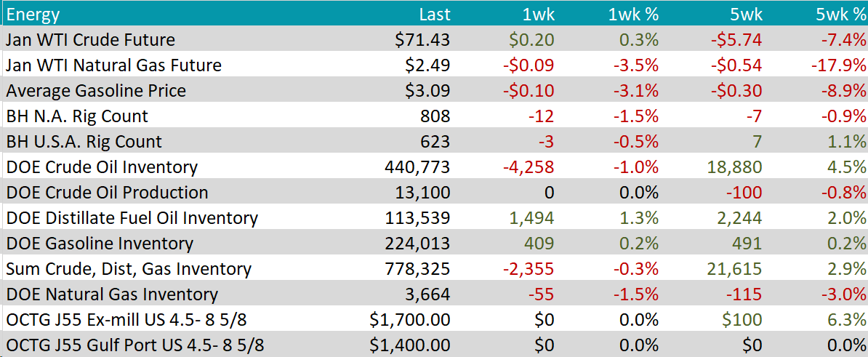Select the Last column header
The width and height of the screenshot is (868, 357).
coord(435,15)
